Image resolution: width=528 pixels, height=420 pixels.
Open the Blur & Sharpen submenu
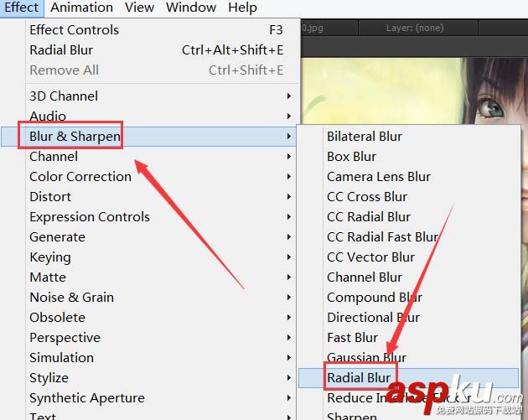click(148, 137)
